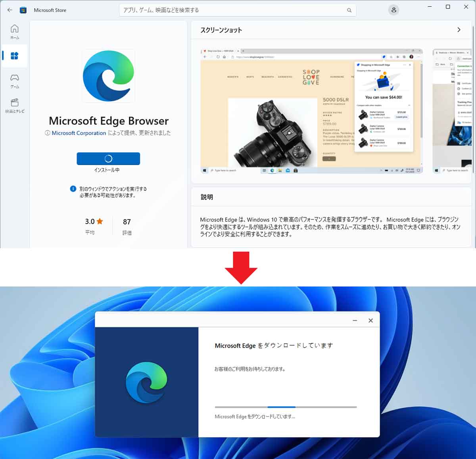Open the 映画とテレビ sidebar section
This screenshot has width=476, height=459.
click(15, 106)
